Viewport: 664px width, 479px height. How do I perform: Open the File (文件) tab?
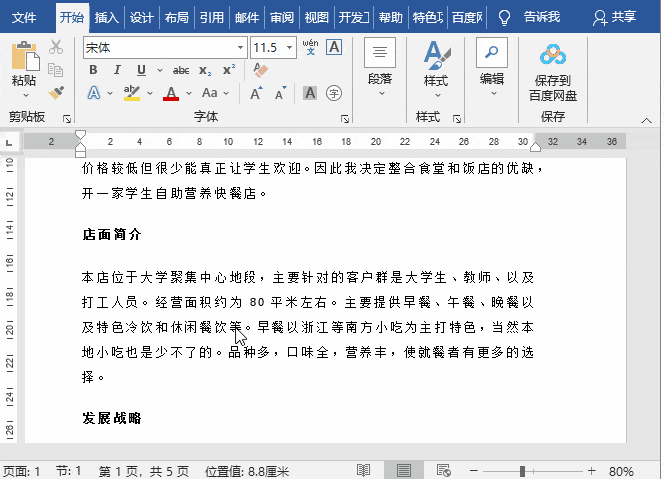[24, 17]
